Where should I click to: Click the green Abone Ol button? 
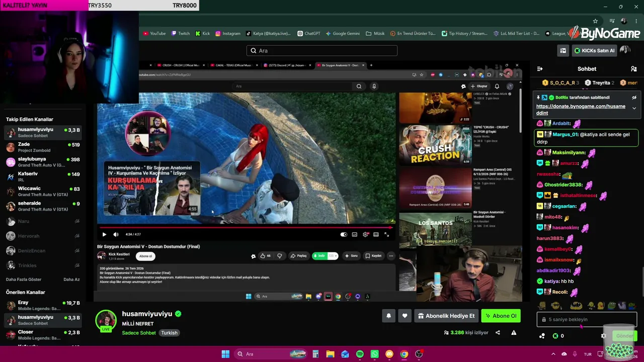tap(501, 316)
